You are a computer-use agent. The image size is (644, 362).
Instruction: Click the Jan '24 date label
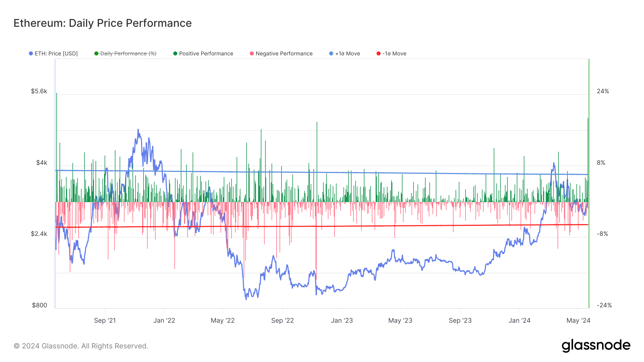coord(519,321)
